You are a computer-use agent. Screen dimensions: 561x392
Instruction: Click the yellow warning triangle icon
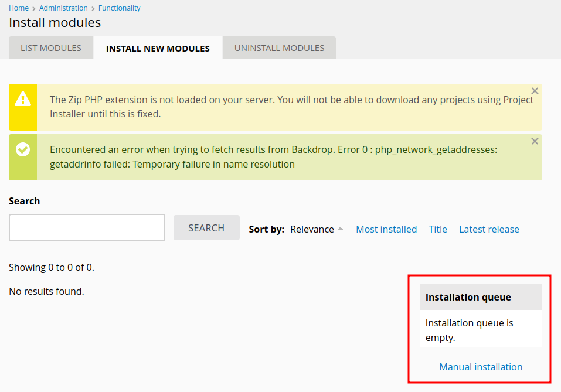[23, 98]
